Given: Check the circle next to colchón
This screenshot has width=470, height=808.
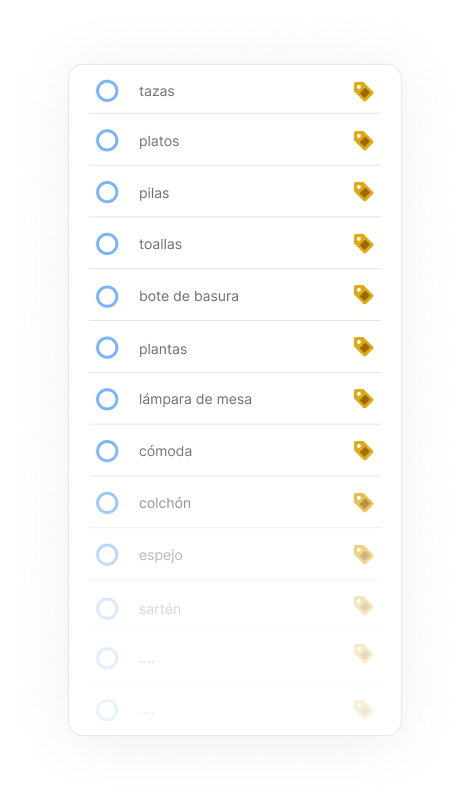Looking at the screenshot, I should (x=107, y=503).
